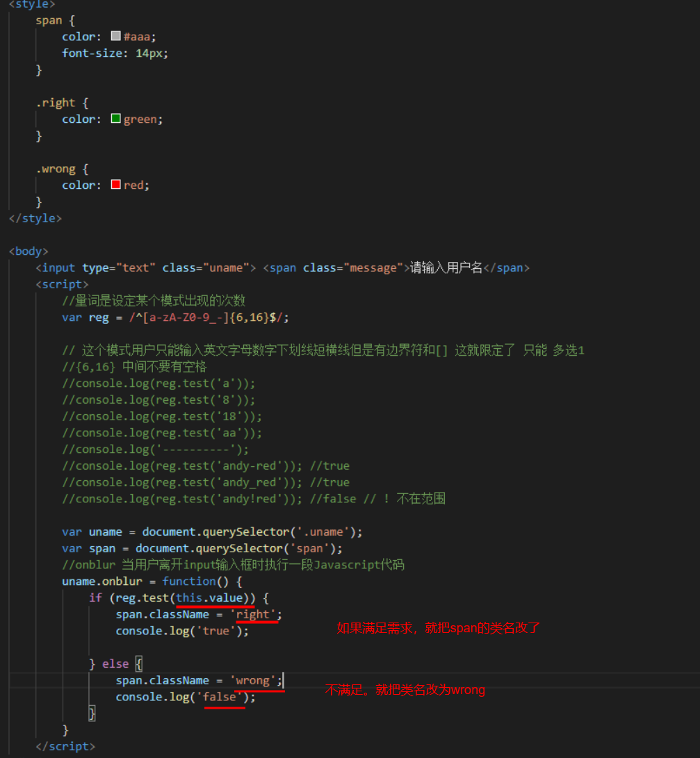Image resolution: width=700 pixels, height=758 pixels.
Task: Click the '//量词是设定某个模式出现的次数' comment
Action: [x=154, y=301]
